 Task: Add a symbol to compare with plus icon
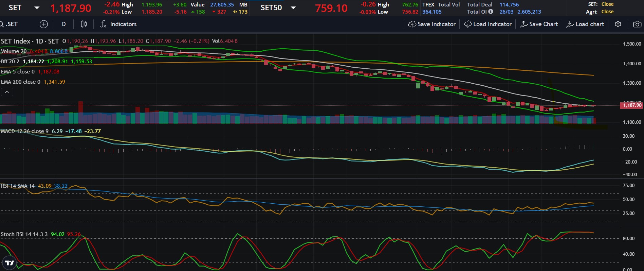[x=44, y=24]
